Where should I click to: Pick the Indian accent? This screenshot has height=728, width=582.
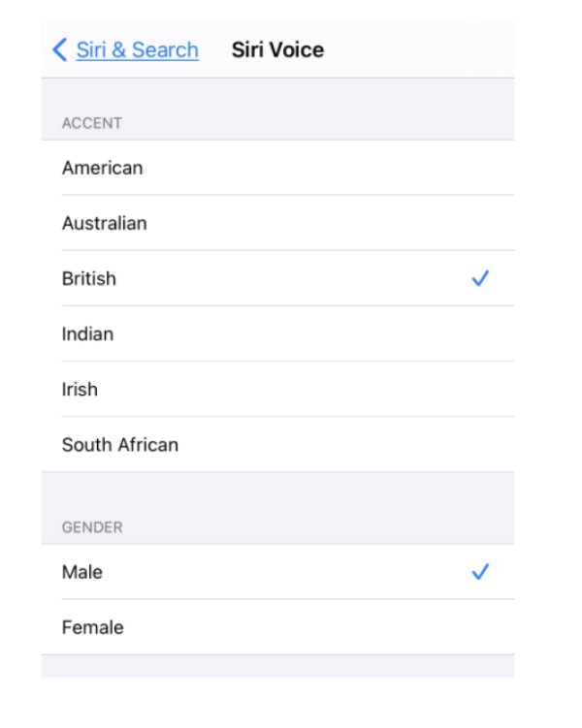pyautogui.click(x=277, y=333)
